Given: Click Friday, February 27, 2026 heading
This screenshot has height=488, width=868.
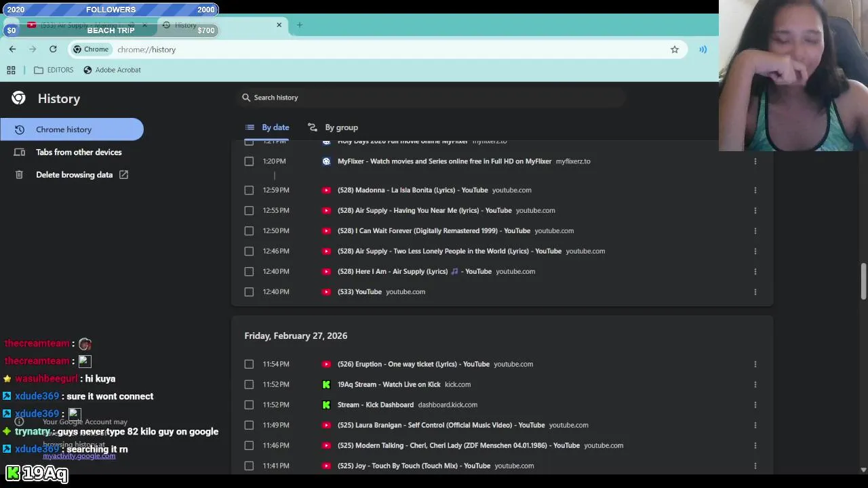Looking at the screenshot, I should pyautogui.click(x=296, y=336).
